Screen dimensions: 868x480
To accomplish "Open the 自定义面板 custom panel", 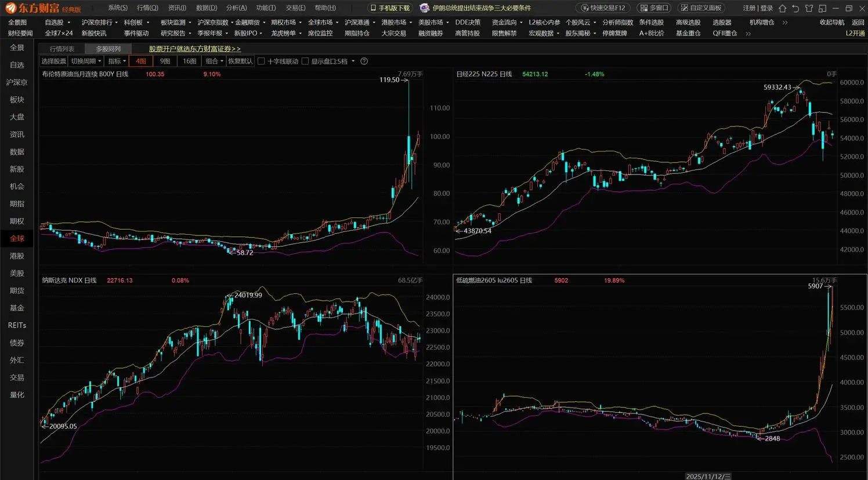I will tap(701, 8).
